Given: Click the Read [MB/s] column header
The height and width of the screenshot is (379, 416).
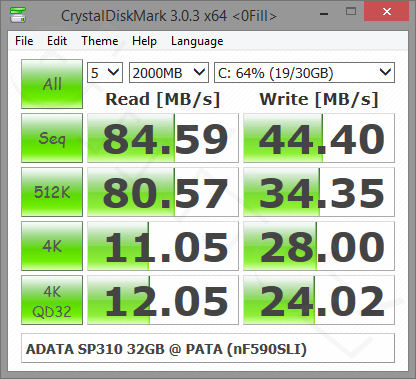Looking at the screenshot, I should click(x=163, y=99).
